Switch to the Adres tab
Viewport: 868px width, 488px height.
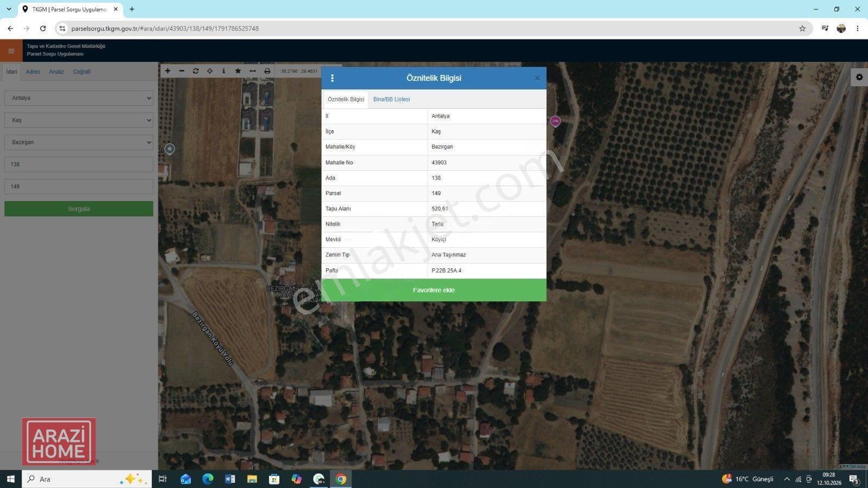33,72
